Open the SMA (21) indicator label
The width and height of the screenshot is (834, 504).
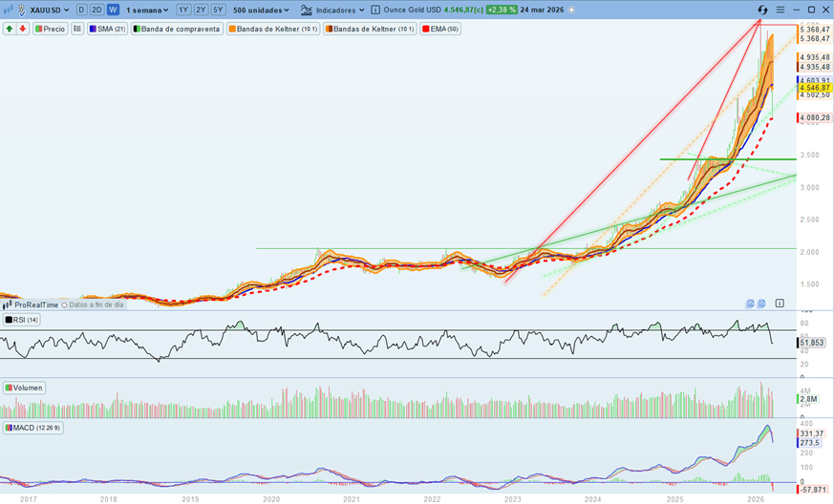(x=108, y=29)
